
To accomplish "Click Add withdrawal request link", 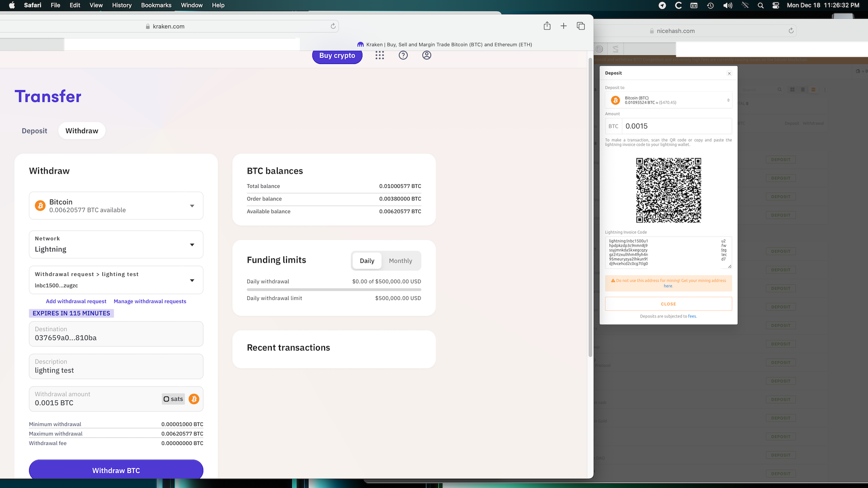I will 76,301.
